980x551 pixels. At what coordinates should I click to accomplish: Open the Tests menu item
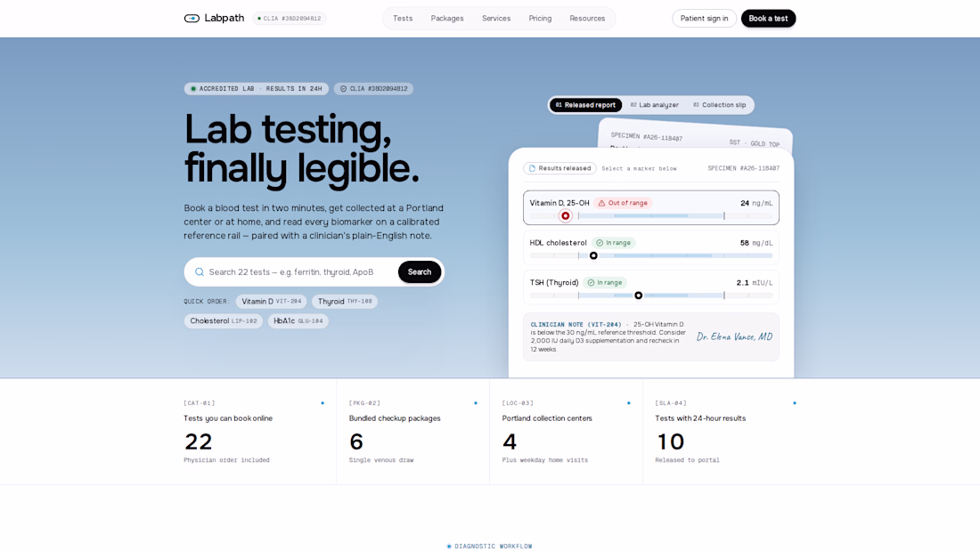pyautogui.click(x=403, y=18)
